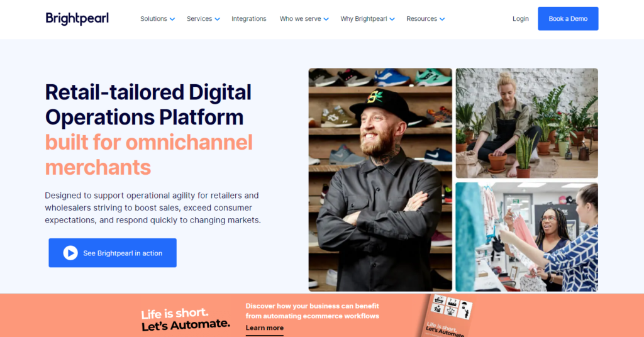This screenshot has width=644, height=337.
Task: Open the Who we serve chevron
Action: [326, 19]
